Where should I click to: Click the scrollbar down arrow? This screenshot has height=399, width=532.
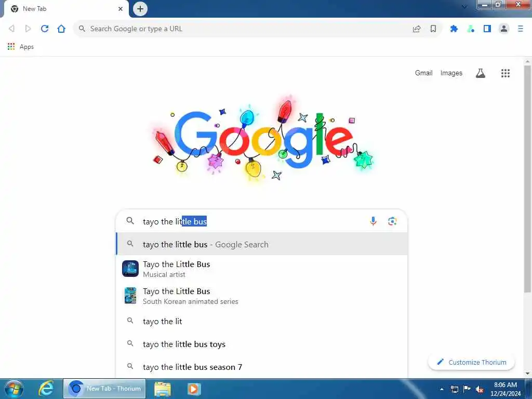click(527, 374)
